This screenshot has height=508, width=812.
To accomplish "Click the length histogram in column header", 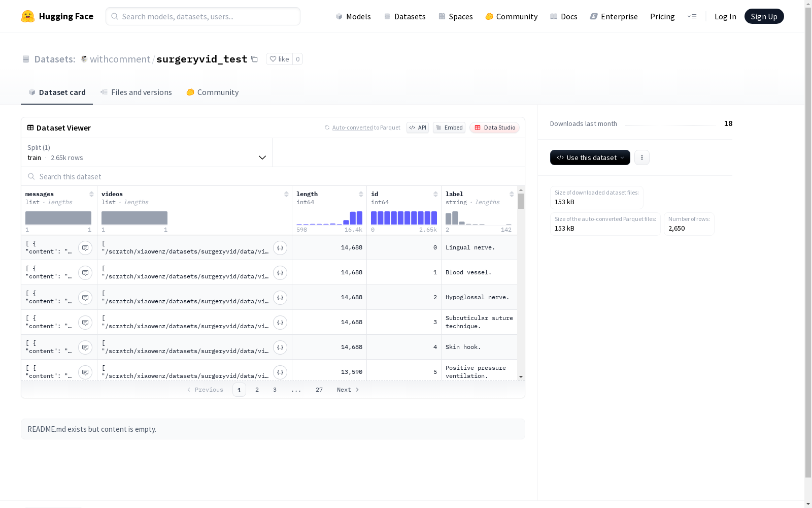I will coord(329,218).
